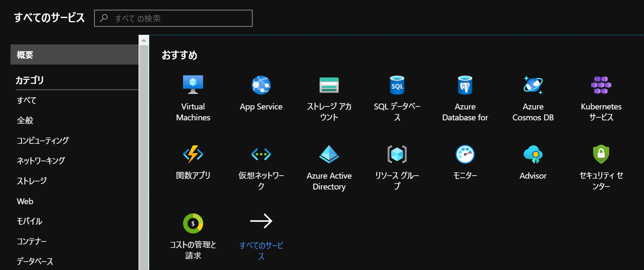Screen dimensions: 644x270
Task: Open Azure Database for PostgreSQL icon
Action: click(x=465, y=85)
